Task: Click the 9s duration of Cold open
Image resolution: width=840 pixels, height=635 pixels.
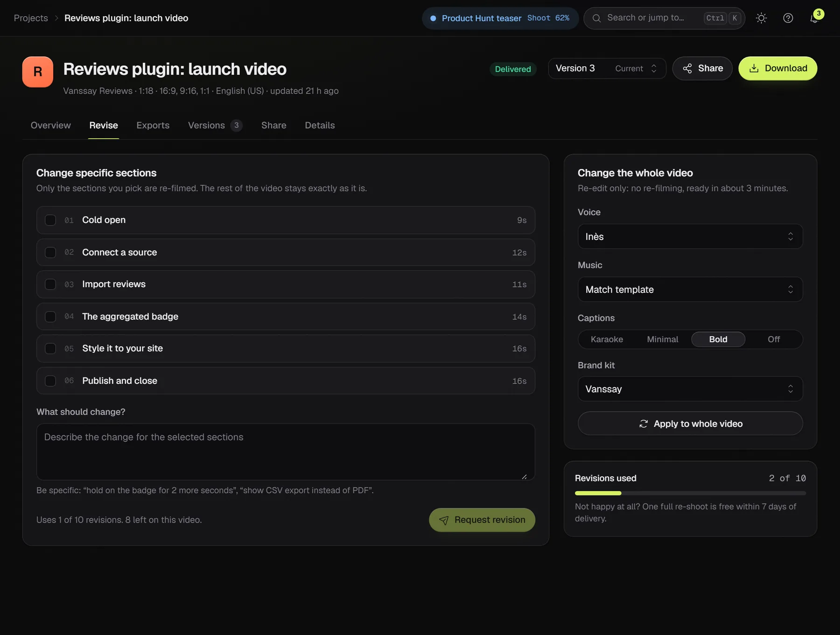Action: tap(522, 220)
